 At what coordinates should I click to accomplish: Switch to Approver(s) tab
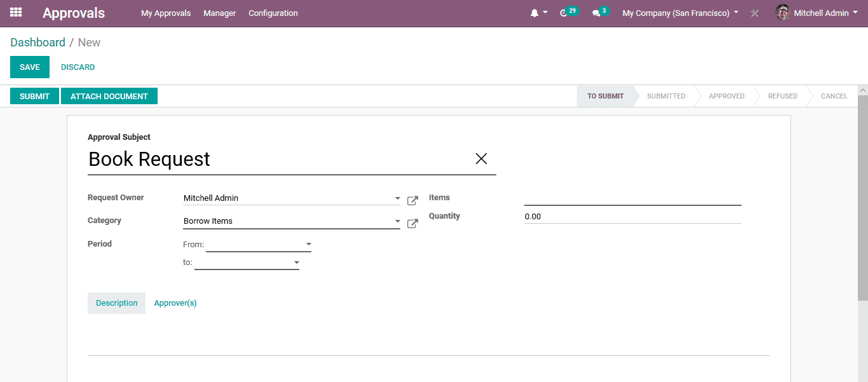[x=175, y=303]
